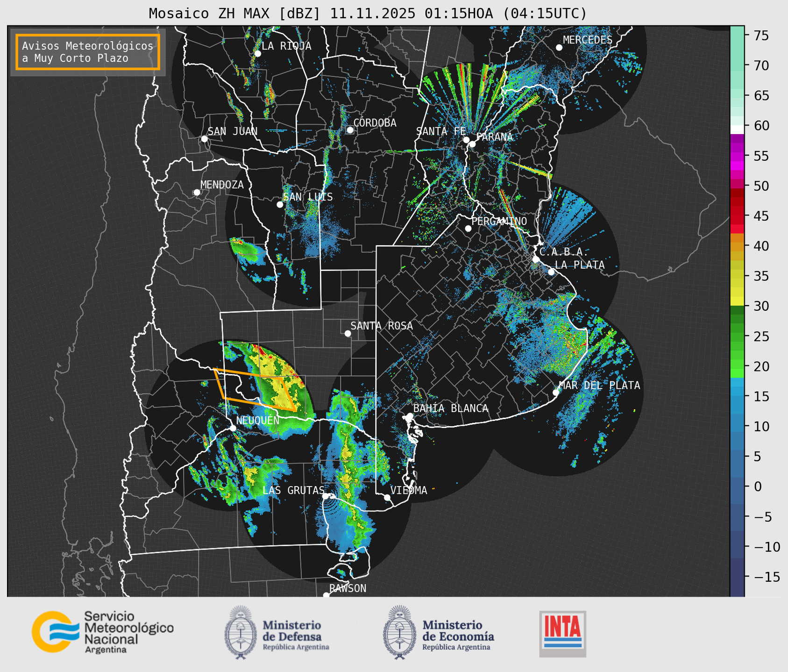The width and height of the screenshot is (788, 672).
Task: Click the La Plata city marker dot
Action: click(x=551, y=272)
